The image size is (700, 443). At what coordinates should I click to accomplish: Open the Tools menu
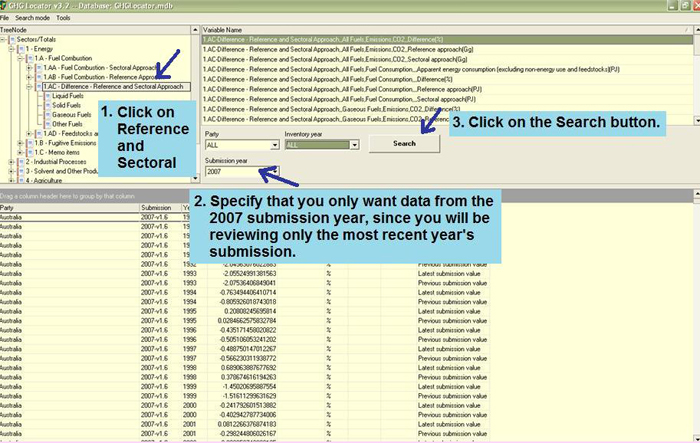[64, 18]
